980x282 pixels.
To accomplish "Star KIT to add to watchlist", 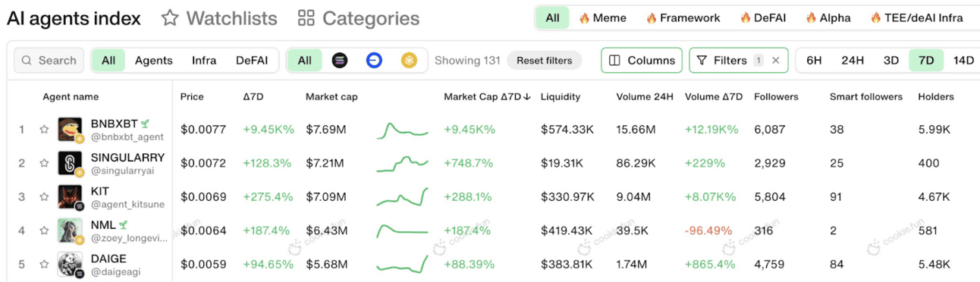I will point(44,197).
